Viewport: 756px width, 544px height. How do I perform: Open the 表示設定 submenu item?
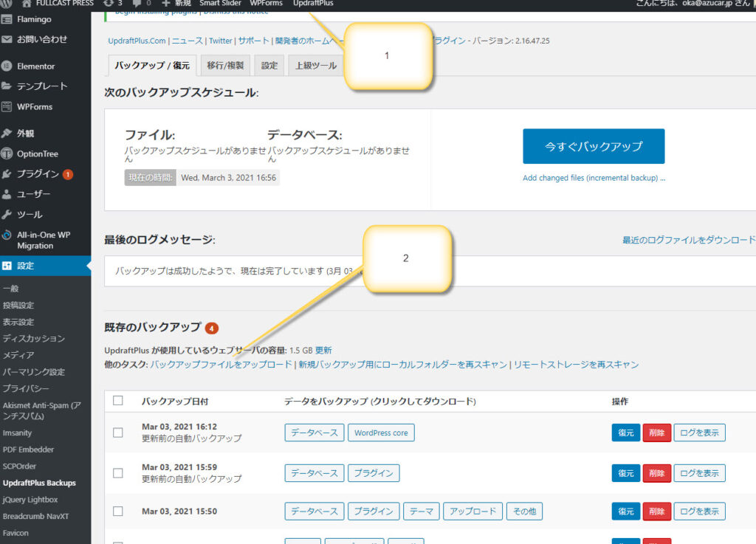18,322
